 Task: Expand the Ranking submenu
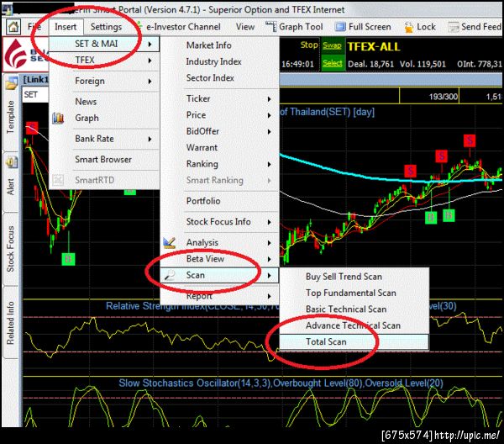point(220,164)
